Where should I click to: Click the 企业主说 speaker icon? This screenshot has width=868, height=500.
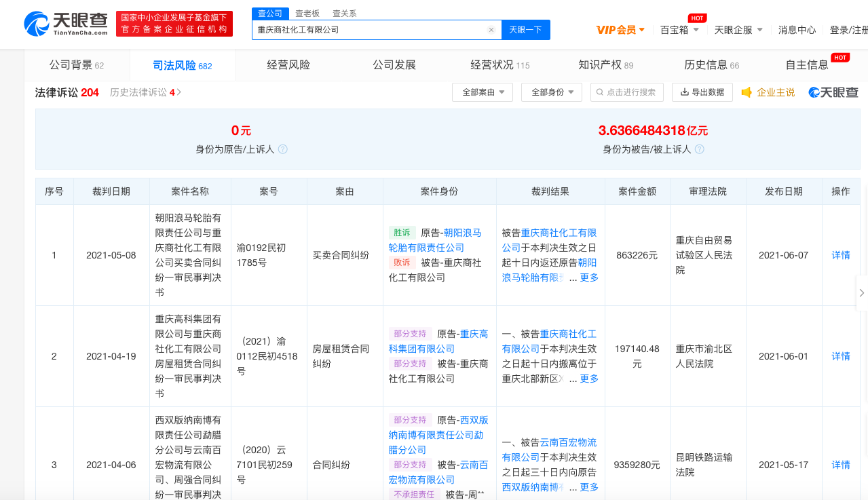(x=747, y=92)
